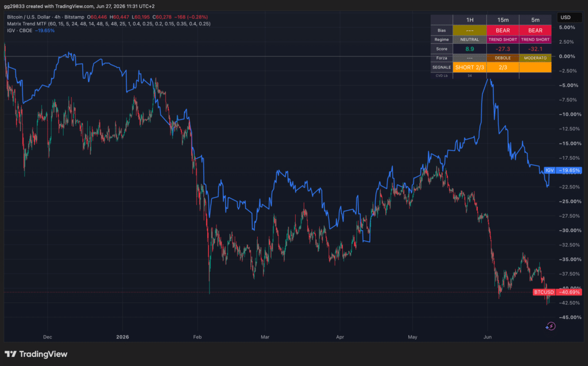Click the -32.1 score value

[x=535, y=49]
